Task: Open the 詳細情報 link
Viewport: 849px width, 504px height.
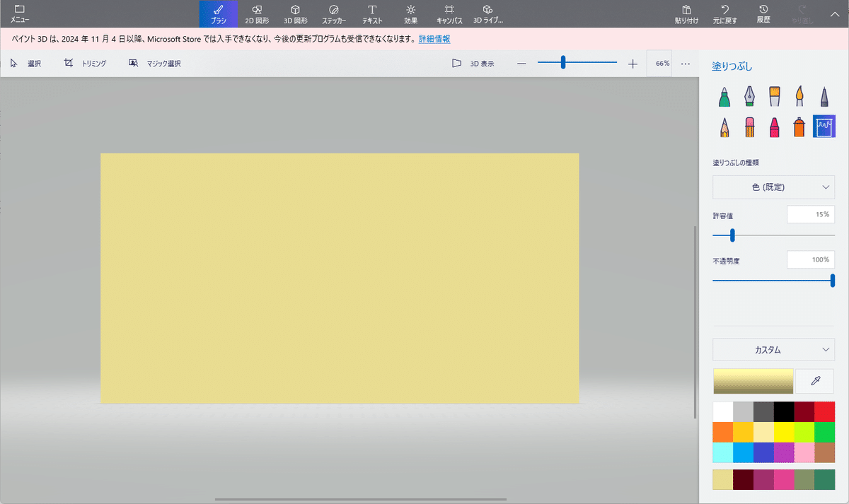Action: point(434,39)
